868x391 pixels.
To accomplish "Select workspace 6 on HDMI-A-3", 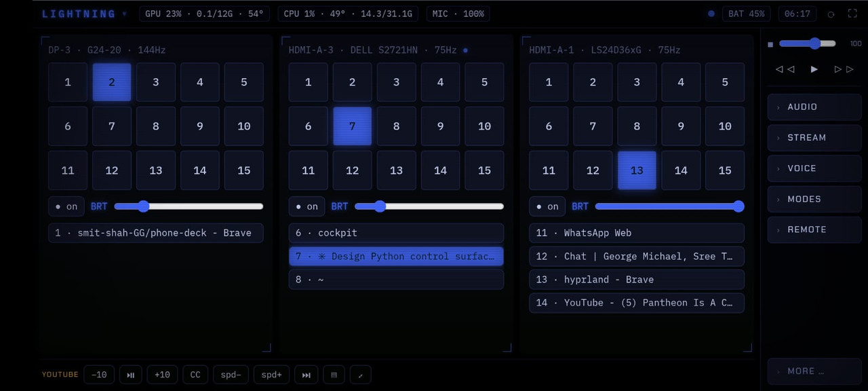I will click(x=309, y=126).
